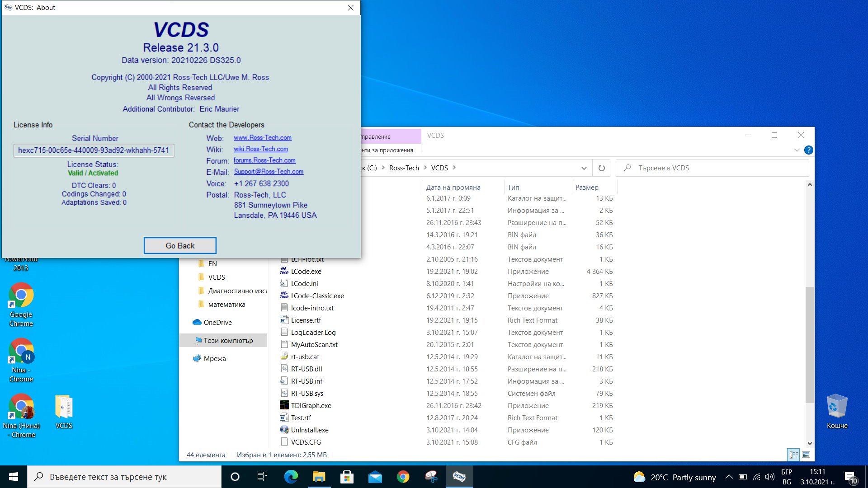Open Microsoft Store taskbar icon

(x=347, y=477)
